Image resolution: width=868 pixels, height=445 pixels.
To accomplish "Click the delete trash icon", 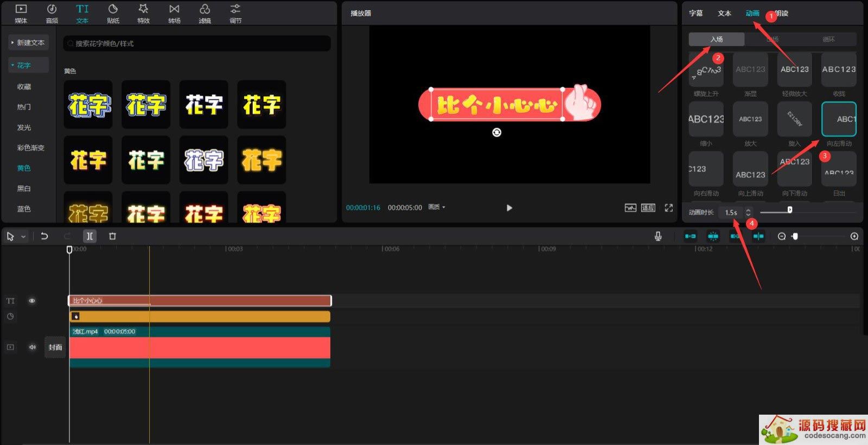I will tap(112, 236).
